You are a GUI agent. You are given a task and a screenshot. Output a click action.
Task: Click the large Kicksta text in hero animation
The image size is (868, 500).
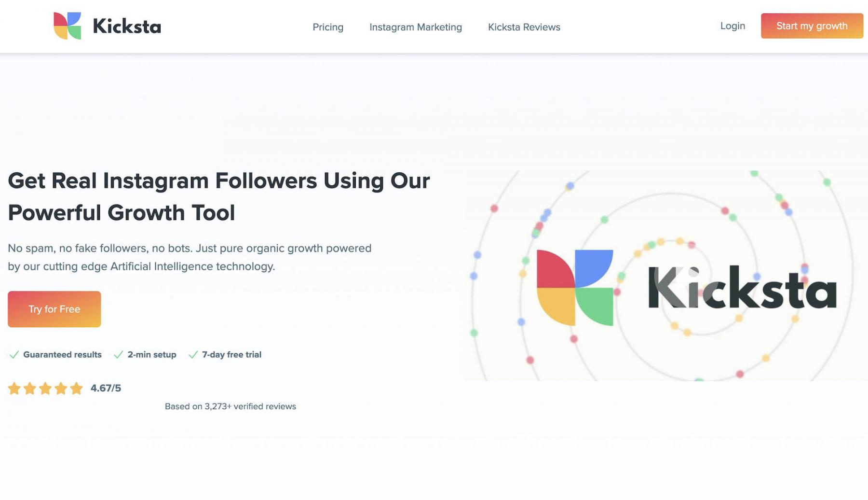(742, 288)
